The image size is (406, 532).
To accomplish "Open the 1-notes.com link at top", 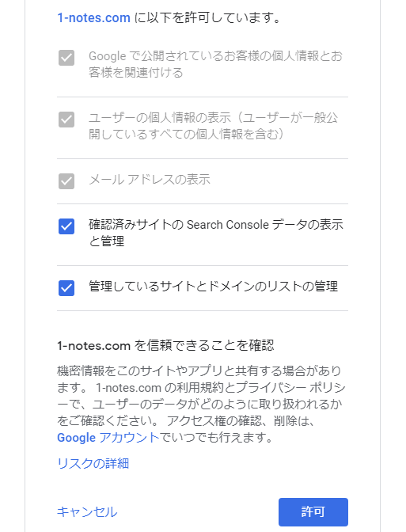I will point(93,17).
